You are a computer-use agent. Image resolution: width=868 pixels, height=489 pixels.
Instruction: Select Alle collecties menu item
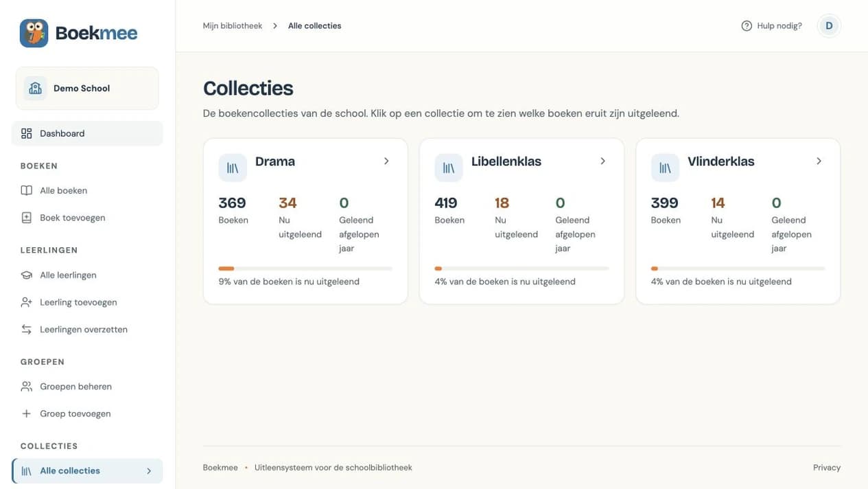click(x=87, y=471)
